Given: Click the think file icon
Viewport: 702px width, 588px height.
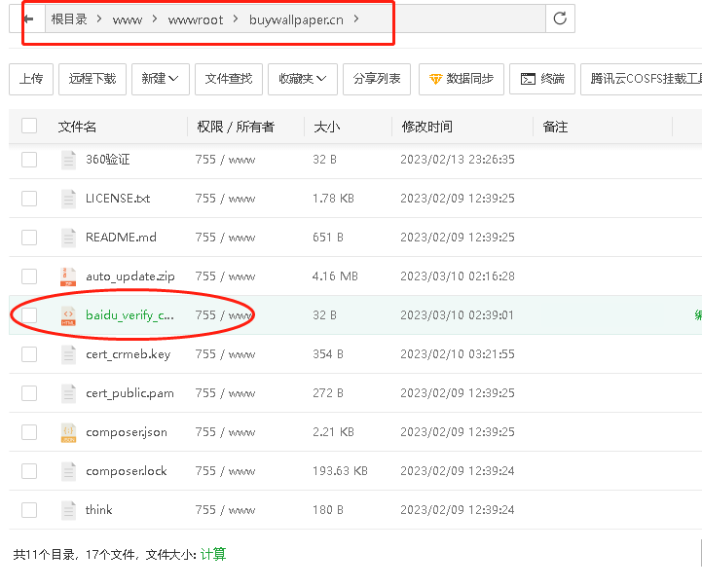Looking at the screenshot, I should [x=68, y=510].
